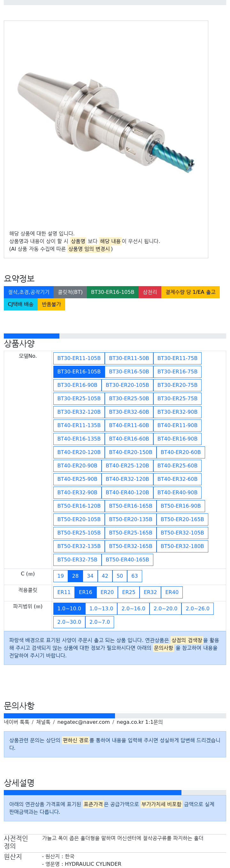
Task: Select C dimension 34
Action: (90, 576)
